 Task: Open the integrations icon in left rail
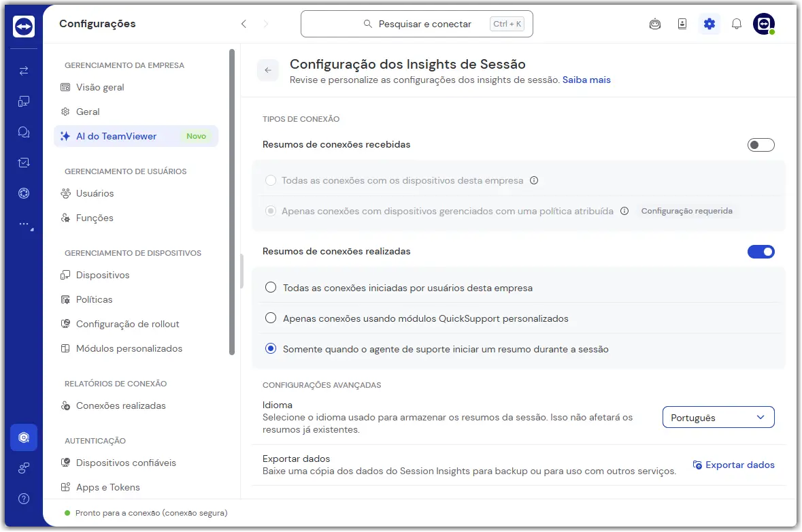click(x=24, y=468)
